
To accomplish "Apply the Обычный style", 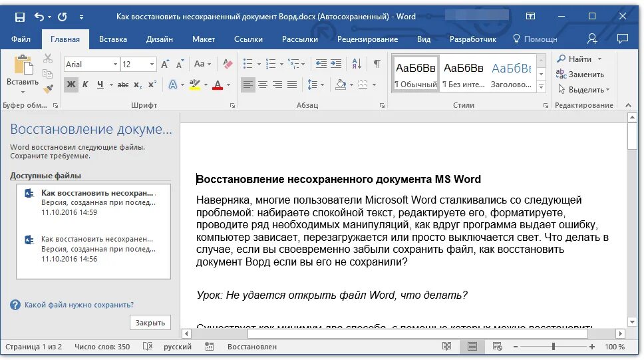I will tap(416, 74).
